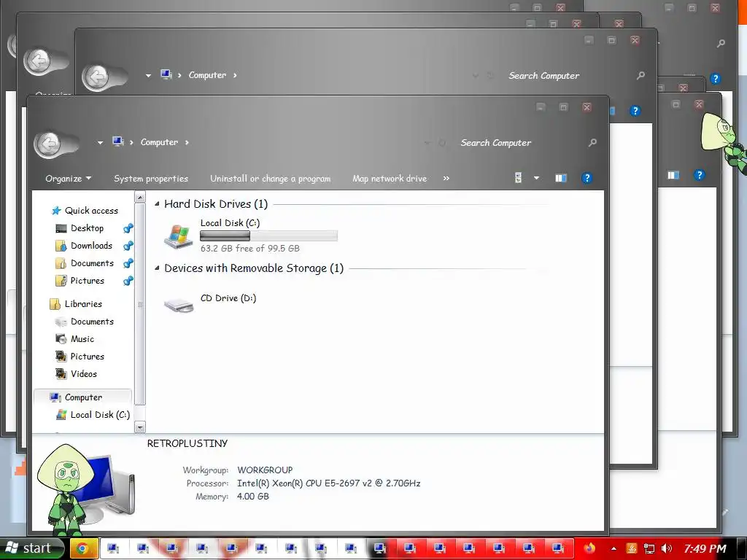Launch Google Chrome from the taskbar
Screen dimensions: 747x560
pos(82,548)
